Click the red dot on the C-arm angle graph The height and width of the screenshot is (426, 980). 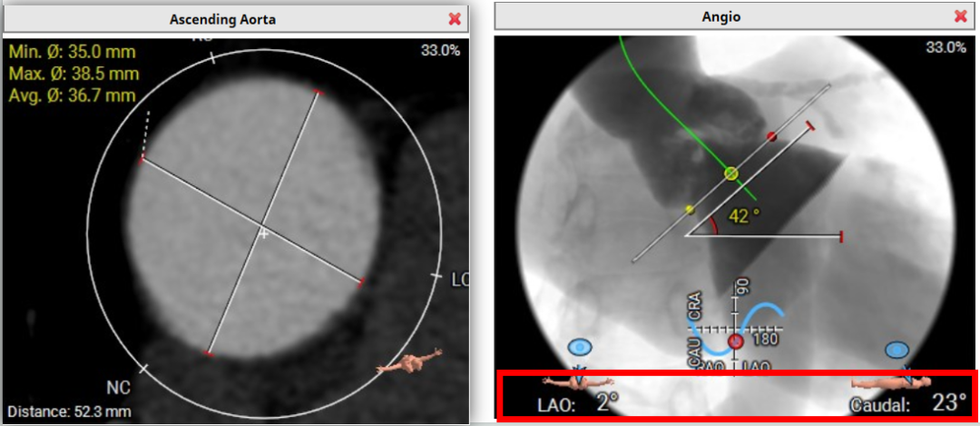tap(735, 342)
